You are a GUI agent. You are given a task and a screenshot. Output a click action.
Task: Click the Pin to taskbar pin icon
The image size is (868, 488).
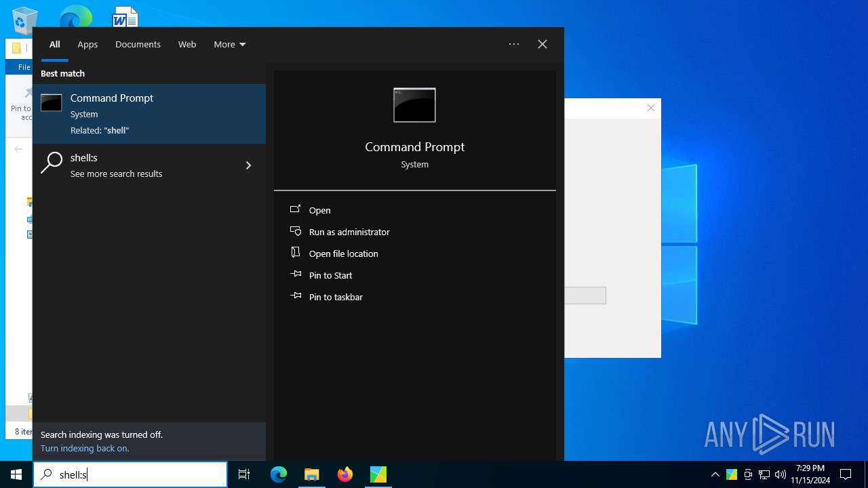(x=296, y=296)
